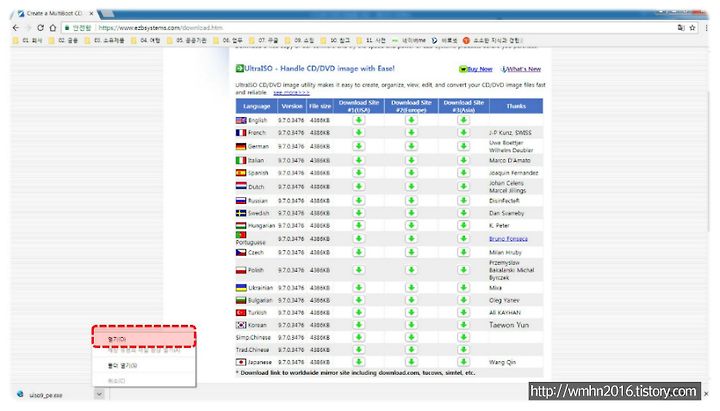The height and width of the screenshot is (411, 720).
Task: Expand the uiso9_pe.exe download options arrow
Action: [99, 394]
